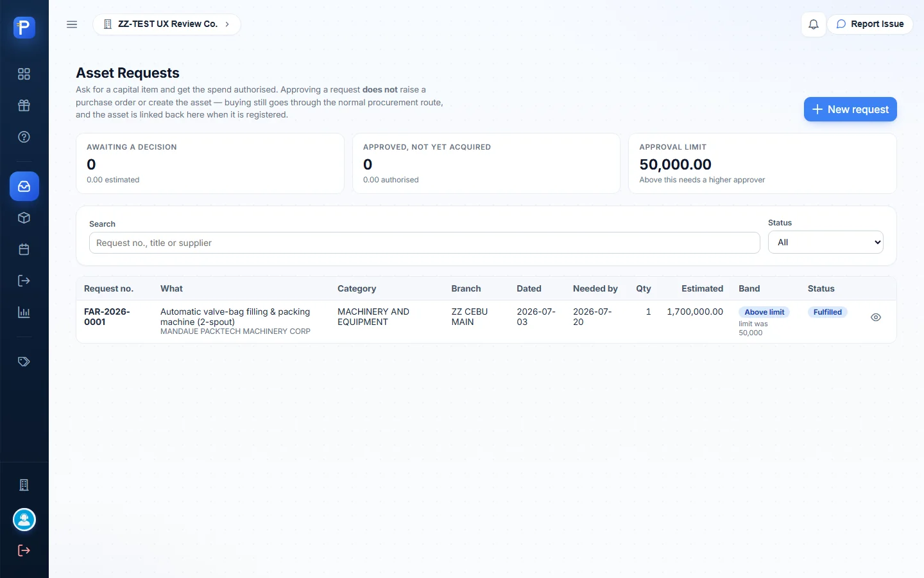
Task: Click the Status column header
Action: 821,288
